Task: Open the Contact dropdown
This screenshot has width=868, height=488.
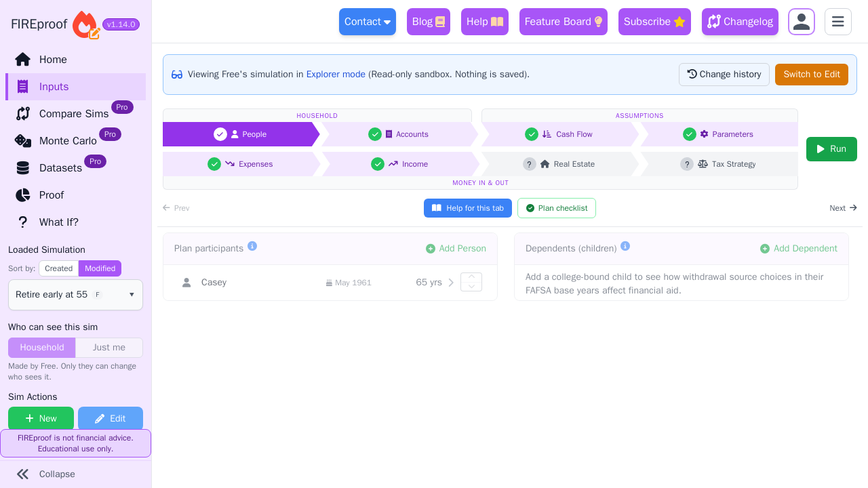Action: click(x=368, y=22)
